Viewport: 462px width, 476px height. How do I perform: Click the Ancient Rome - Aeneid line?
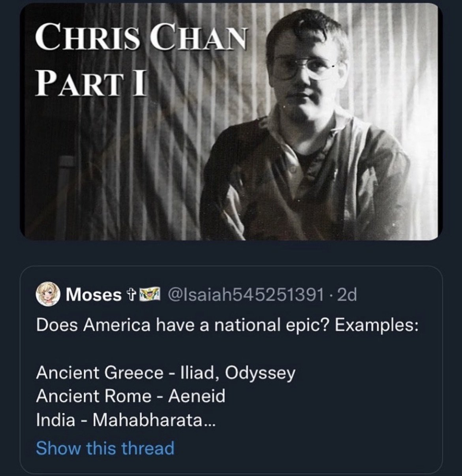pos(130,396)
